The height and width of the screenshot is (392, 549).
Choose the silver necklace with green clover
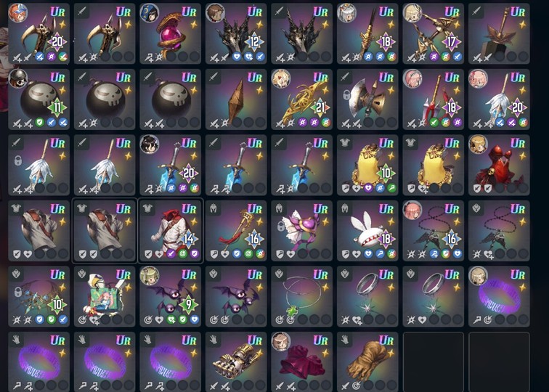[302, 297]
